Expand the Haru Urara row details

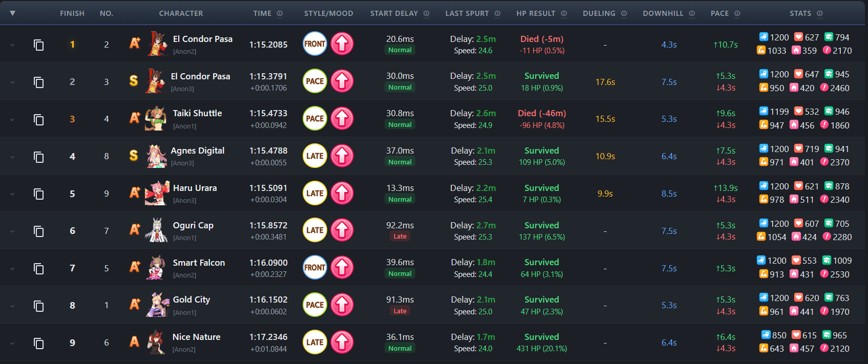[12, 194]
